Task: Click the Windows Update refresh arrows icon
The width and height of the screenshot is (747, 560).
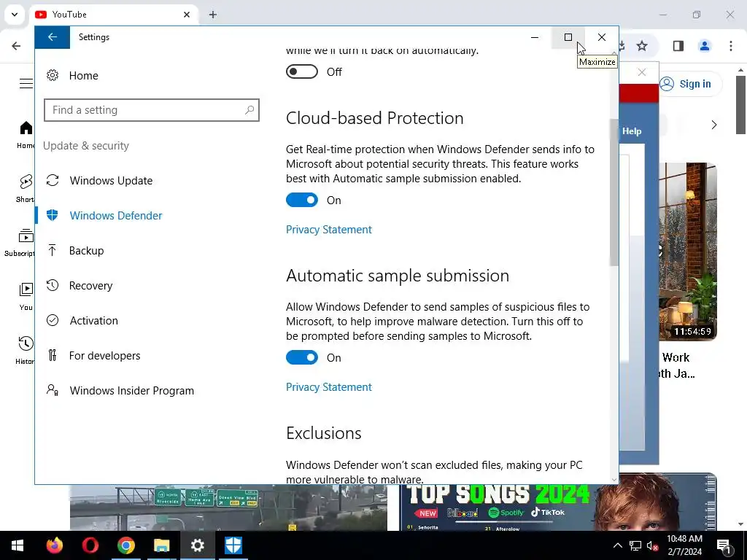Action: [x=53, y=181]
